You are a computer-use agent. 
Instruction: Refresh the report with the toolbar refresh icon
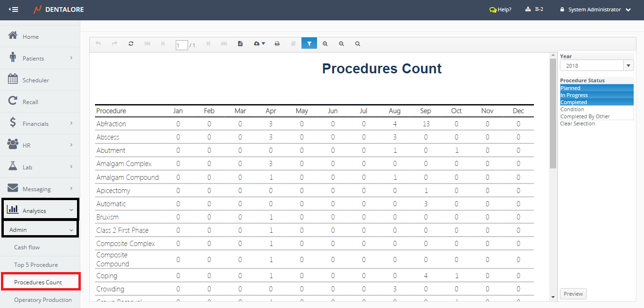(131, 44)
